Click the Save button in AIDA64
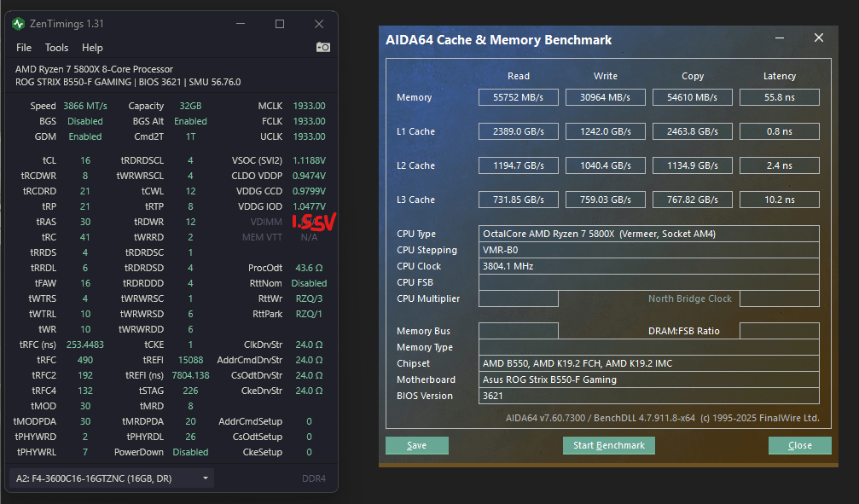The width and height of the screenshot is (859, 504). (x=417, y=445)
